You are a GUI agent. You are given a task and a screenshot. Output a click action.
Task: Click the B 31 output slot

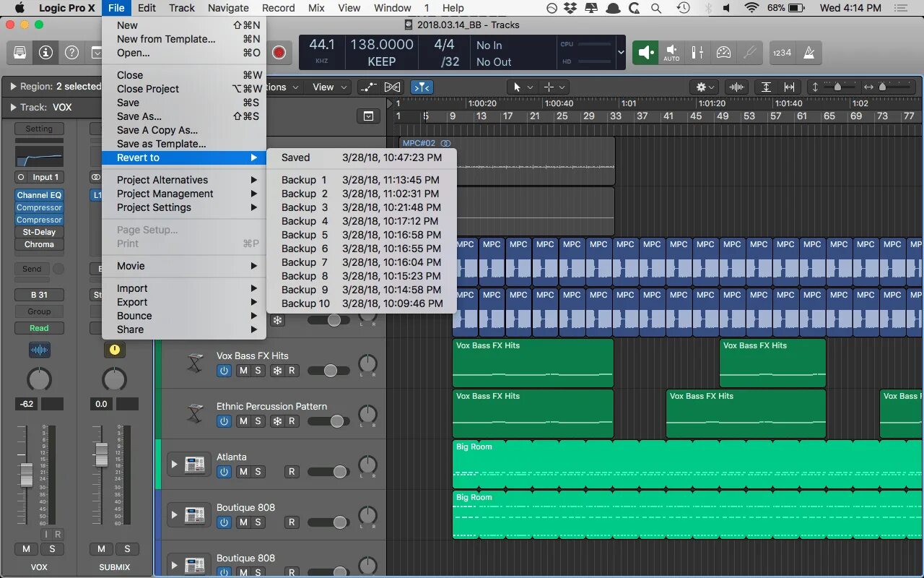point(39,295)
